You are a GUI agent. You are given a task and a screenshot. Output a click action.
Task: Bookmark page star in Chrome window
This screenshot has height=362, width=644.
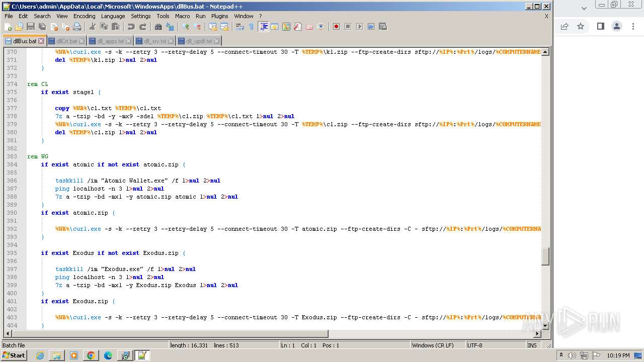(581, 26)
